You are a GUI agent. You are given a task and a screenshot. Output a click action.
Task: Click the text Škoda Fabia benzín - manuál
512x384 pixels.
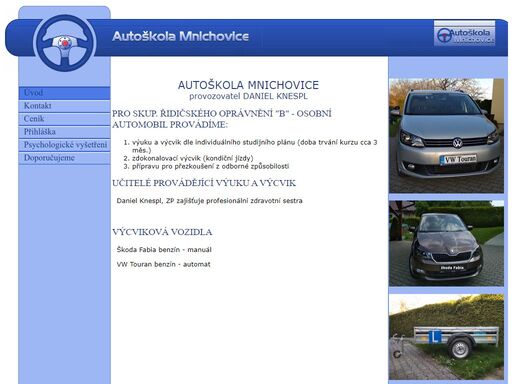tap(164, 250)
